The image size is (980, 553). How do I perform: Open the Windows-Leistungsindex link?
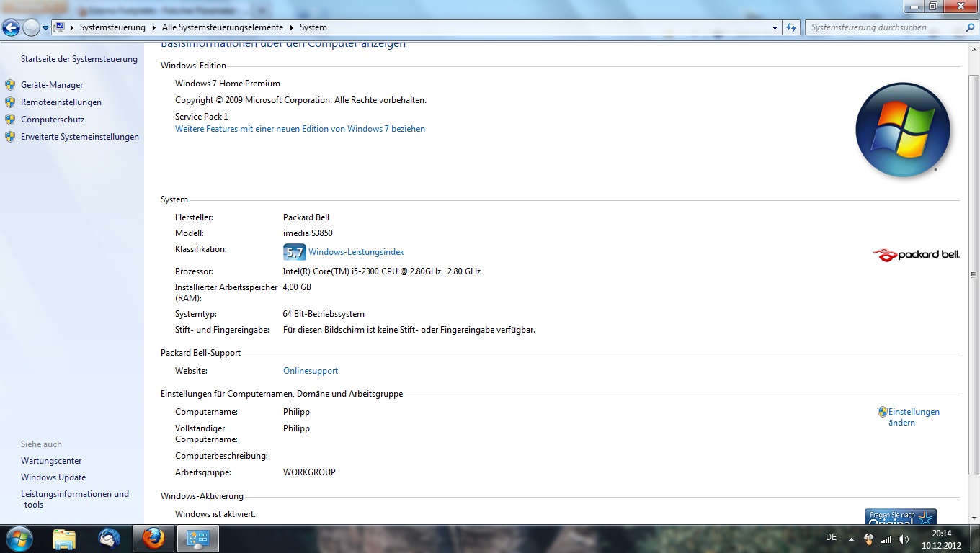coord(356,252)
